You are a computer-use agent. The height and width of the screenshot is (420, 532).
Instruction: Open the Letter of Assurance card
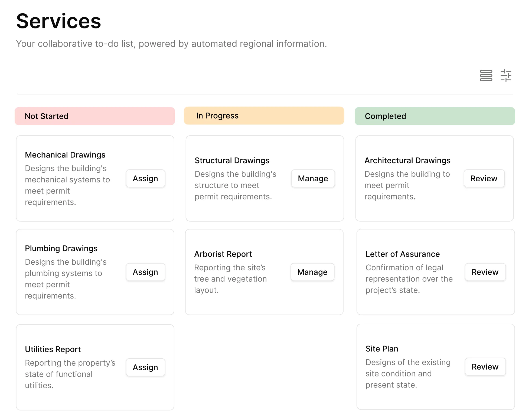402,254
